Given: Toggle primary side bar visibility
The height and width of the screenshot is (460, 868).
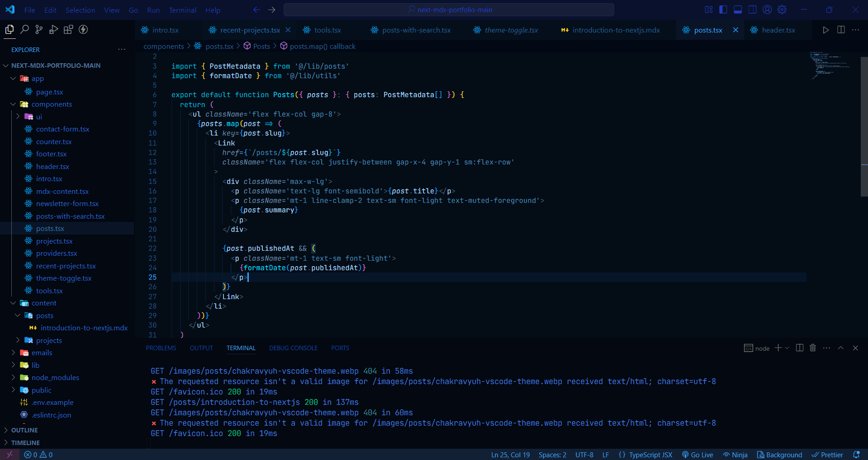Looking at the screenshot, I should pyautogui.click(x=723, y=9).
